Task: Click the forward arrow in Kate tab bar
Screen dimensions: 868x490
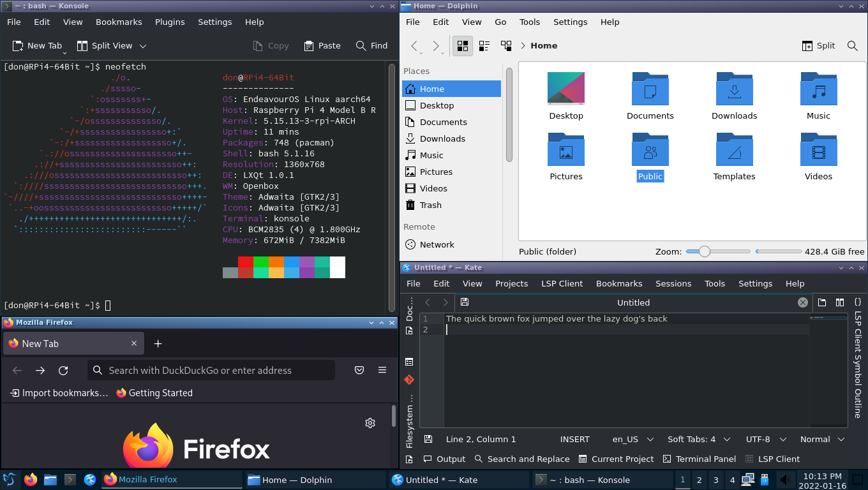Action: point(445,302)
